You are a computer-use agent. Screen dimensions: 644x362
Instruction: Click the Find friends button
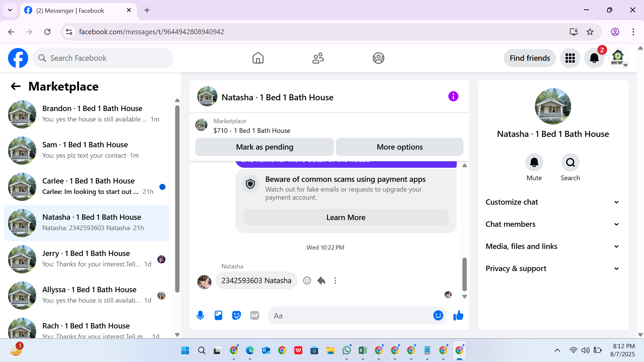pos(530,58)
